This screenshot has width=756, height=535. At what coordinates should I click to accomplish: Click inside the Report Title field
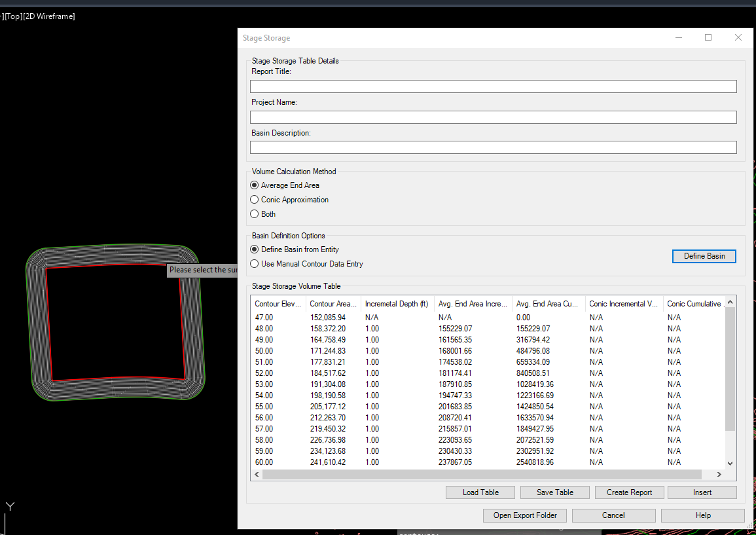click(x=493, y=86)
